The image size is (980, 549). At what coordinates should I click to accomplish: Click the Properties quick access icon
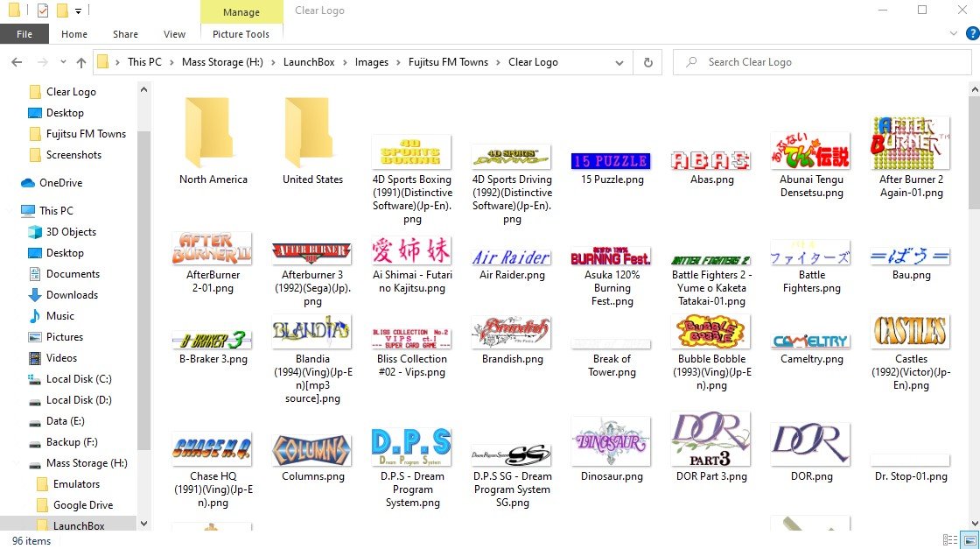point(43,10)
